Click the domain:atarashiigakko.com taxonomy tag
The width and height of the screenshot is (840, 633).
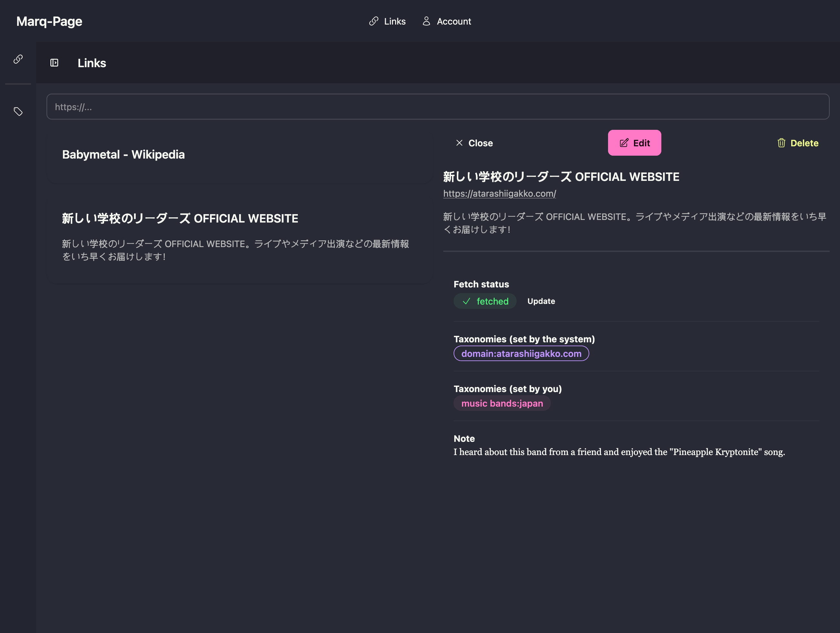521,354
